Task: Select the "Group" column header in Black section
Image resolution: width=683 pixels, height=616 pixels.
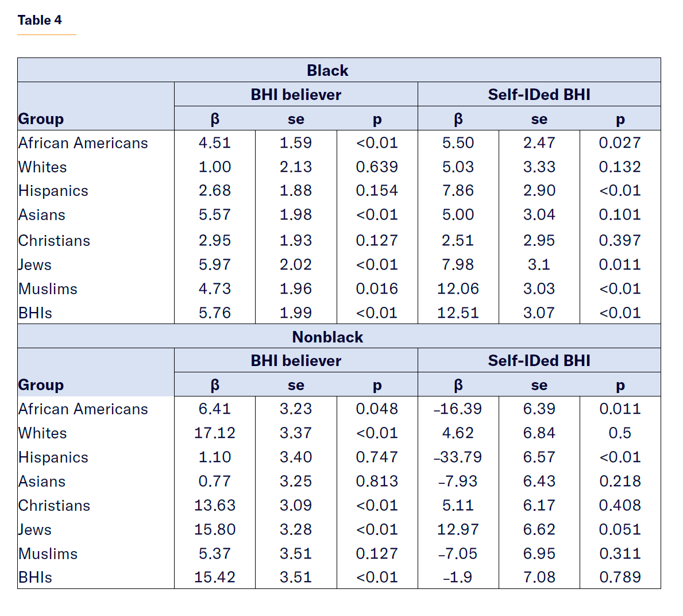Action: [x=41, y=119]
